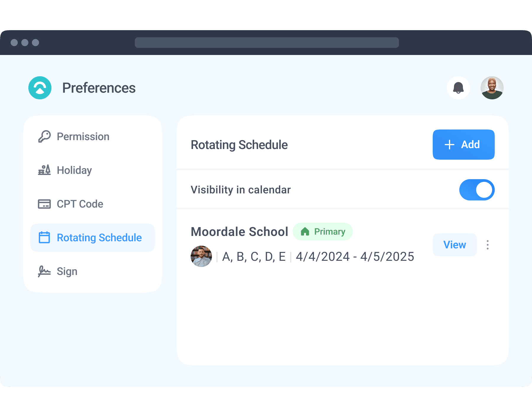532x416 pixels.
Task: Open the profile avatar in the header
Action: [492, 88]
